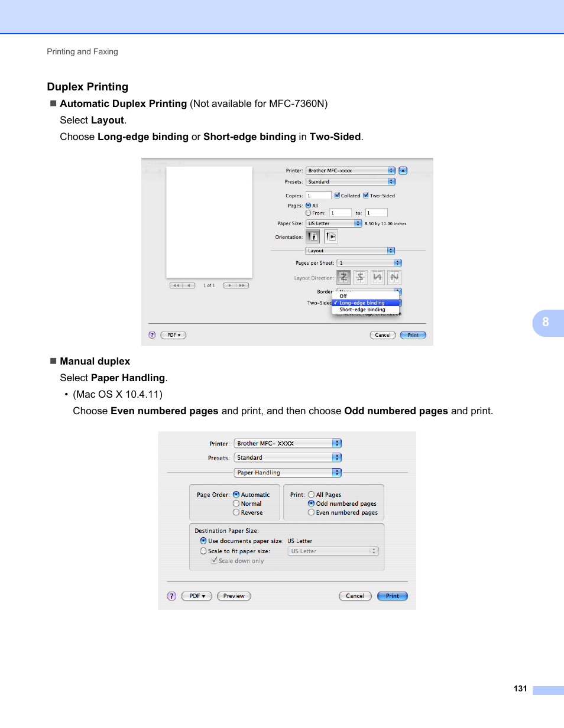Select Reverse page order

[236, 512]
